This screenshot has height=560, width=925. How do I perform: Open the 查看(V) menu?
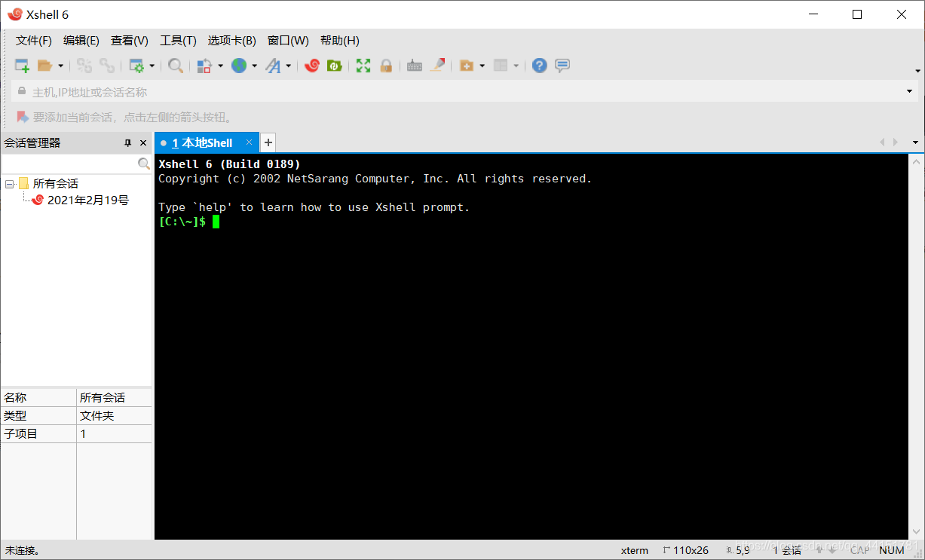click(x=130, y=41)
